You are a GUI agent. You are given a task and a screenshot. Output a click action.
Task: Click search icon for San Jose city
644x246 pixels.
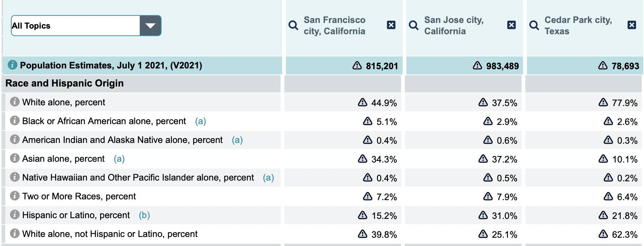coord(414,25)
